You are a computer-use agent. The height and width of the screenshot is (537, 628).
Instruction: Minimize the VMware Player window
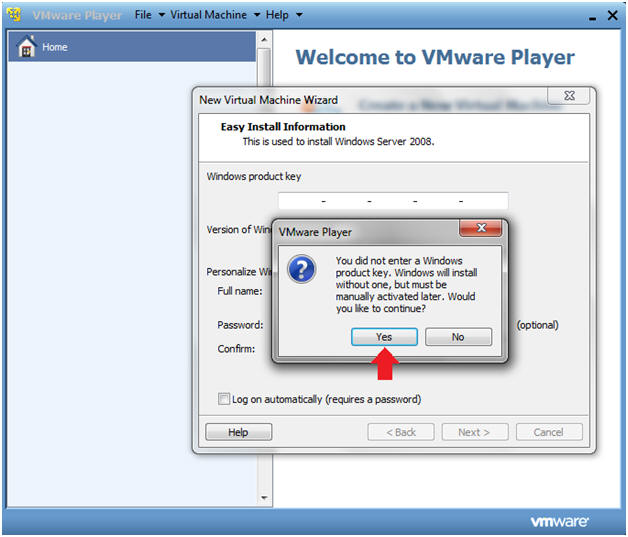click(592, 18)
